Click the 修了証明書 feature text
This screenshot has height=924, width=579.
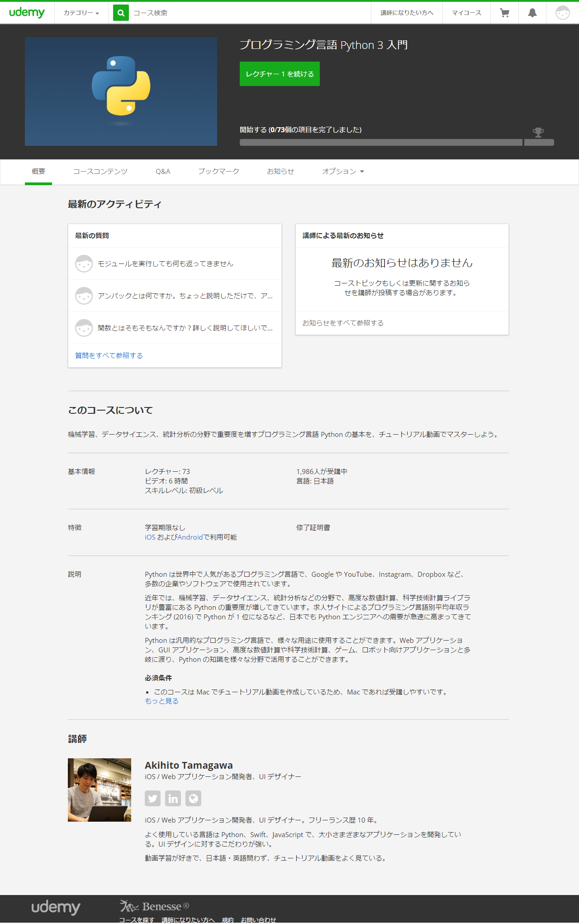point(313,527)
